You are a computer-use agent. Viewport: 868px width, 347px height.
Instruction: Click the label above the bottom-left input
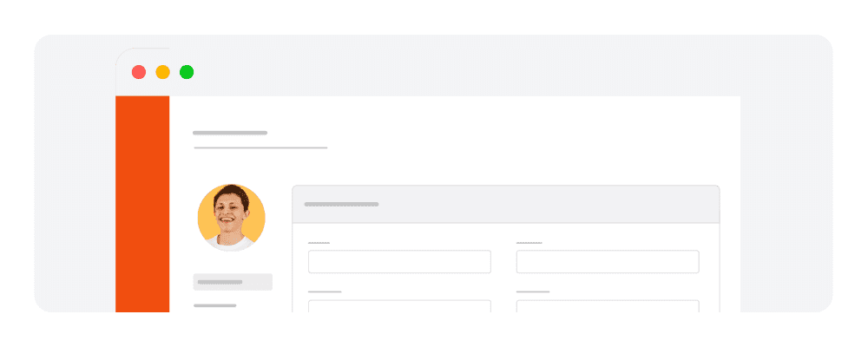(325, 291)
